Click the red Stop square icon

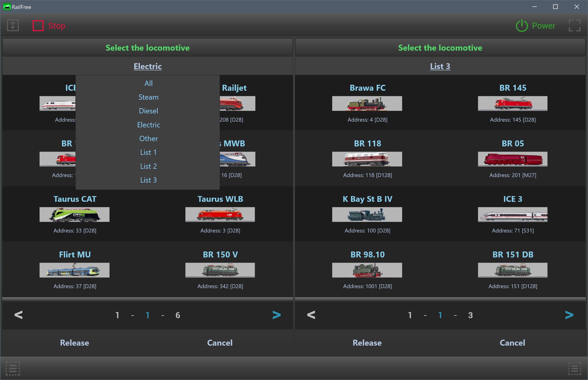tap(38, 26)
